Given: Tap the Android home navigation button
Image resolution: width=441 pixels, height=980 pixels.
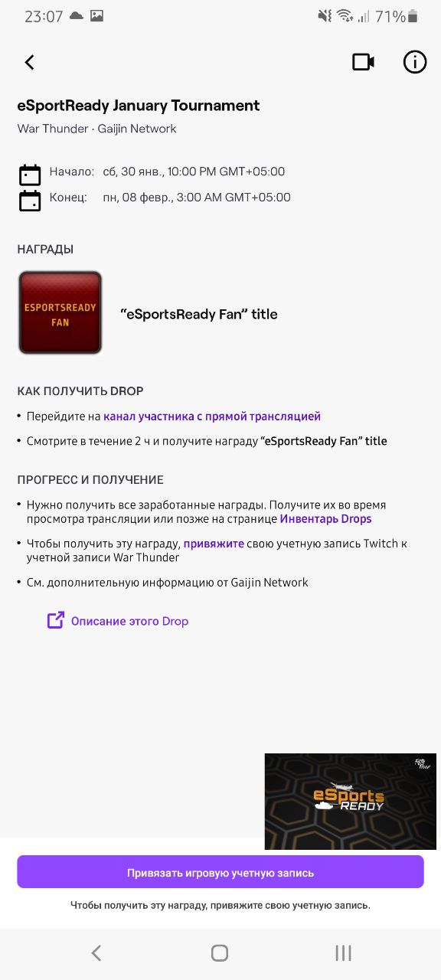Looking at the screenshot, I should pos(220,952).
